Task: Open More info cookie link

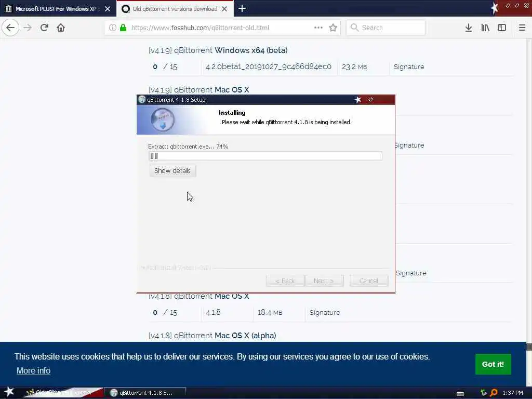Action: 34,371
